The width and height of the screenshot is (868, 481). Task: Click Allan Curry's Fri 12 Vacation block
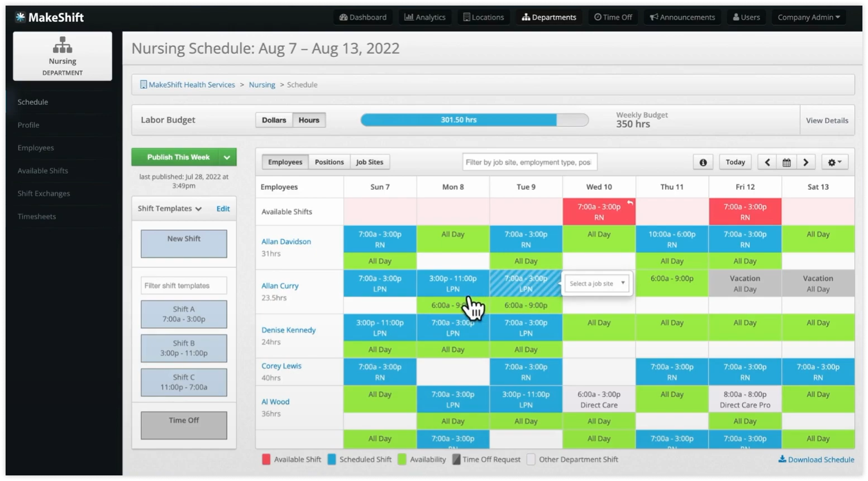pos(745,283)
